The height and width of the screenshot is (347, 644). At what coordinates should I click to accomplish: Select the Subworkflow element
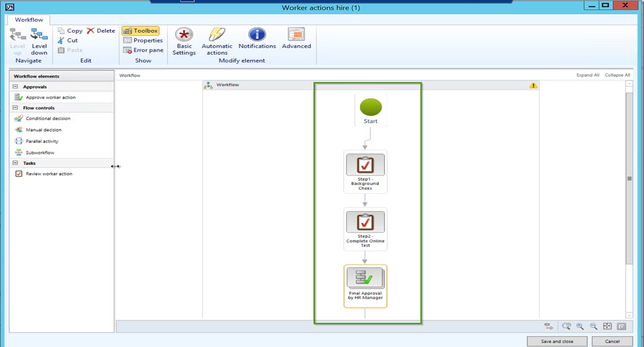41,152
